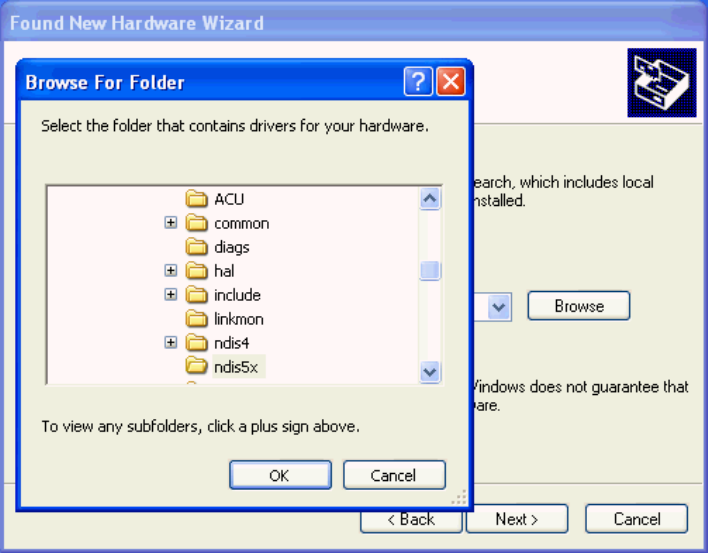Open the path dropdown next to Browse
The height and width of the screenshot is (553, 708).
(499, 307)
